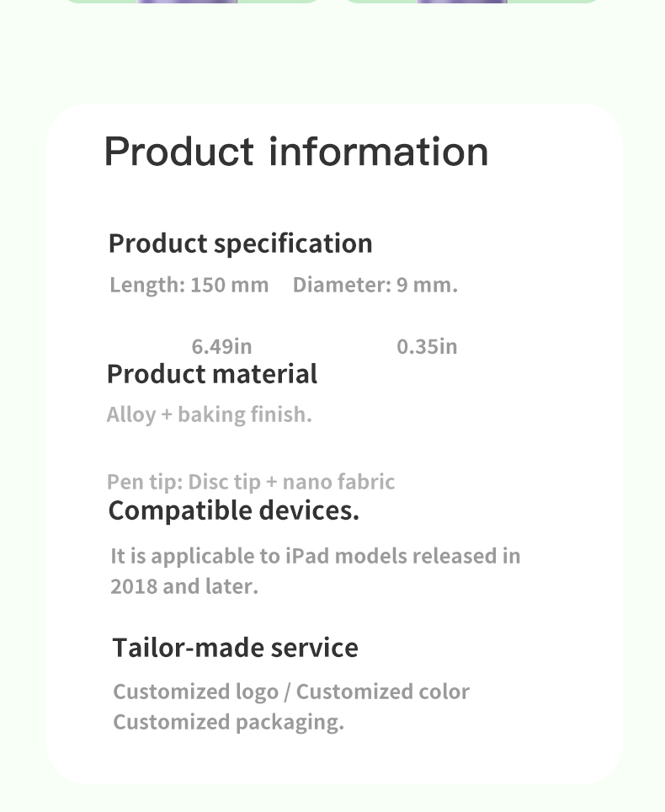This screenshot has height=812, width=665.
Task: Select the 6.49in length conversion
Action: click(221, 346)
